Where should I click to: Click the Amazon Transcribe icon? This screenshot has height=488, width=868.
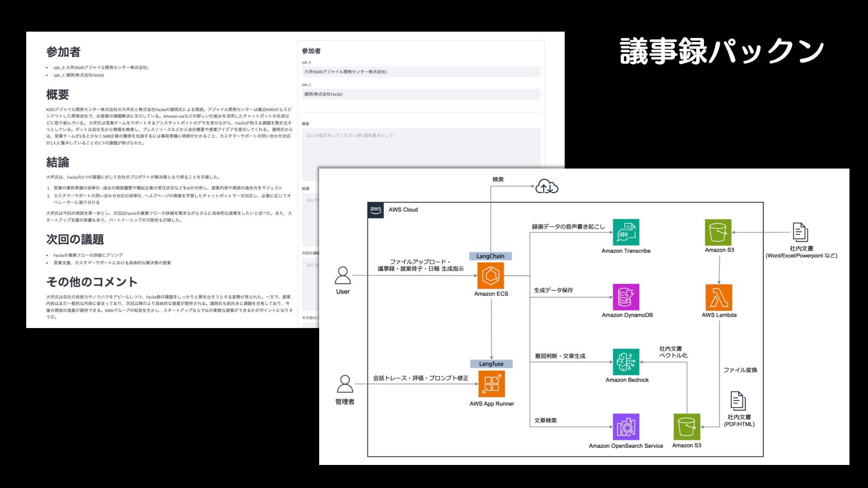coord(626,232)
